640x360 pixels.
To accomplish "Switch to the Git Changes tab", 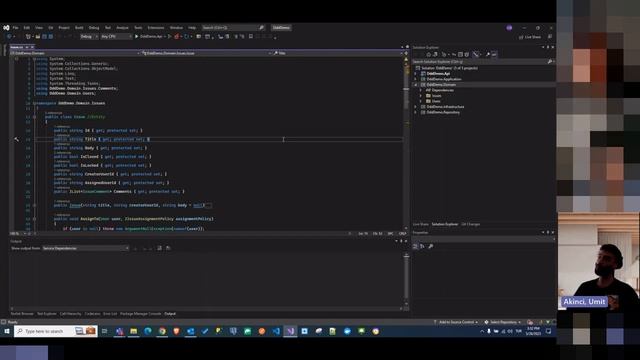I will coord(471,224).
